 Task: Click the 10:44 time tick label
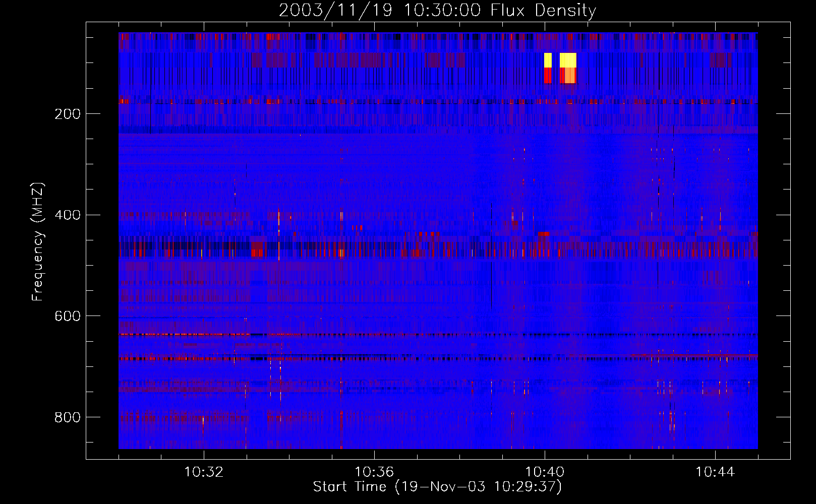pos(715,472)
